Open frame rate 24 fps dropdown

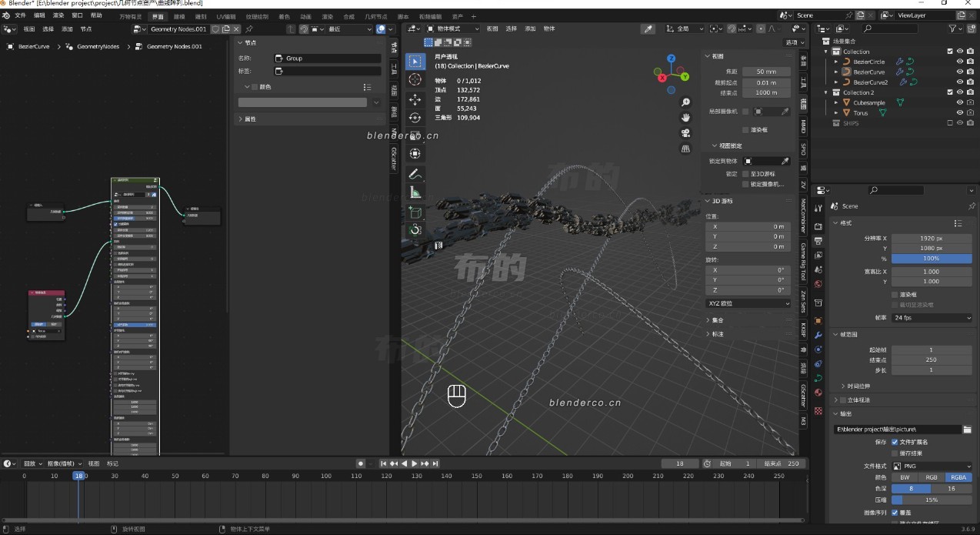932,318
